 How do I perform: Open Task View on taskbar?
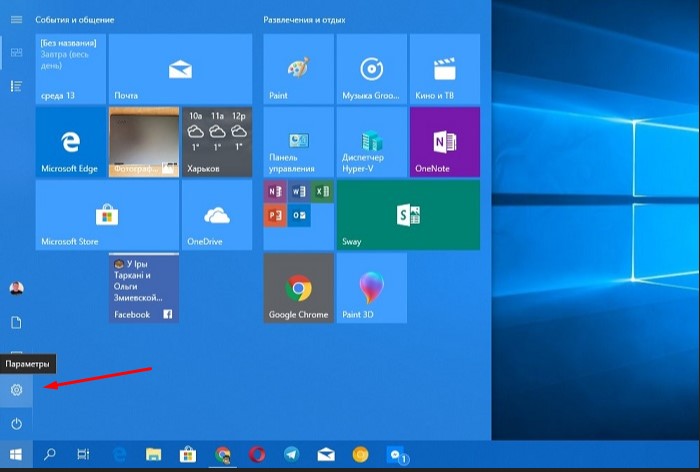tap(83, 455)
